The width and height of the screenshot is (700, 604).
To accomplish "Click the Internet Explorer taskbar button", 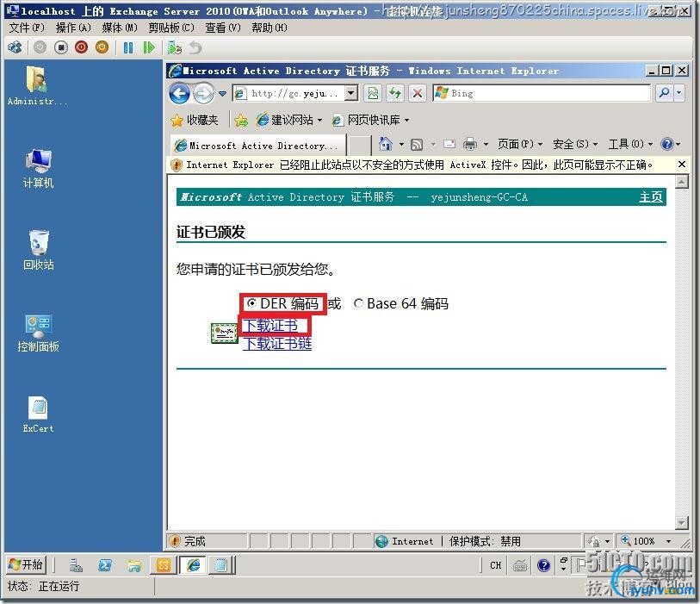I will 193,565.
